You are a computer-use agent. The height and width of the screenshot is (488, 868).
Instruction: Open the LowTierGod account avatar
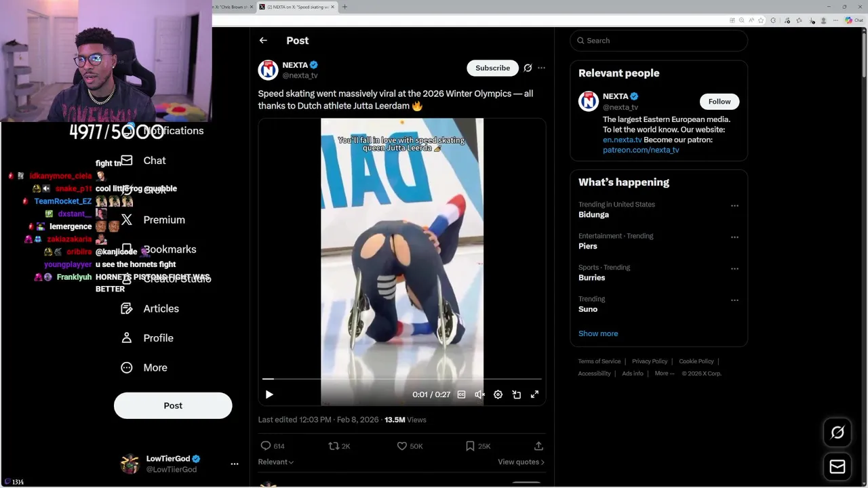point(130,464)
